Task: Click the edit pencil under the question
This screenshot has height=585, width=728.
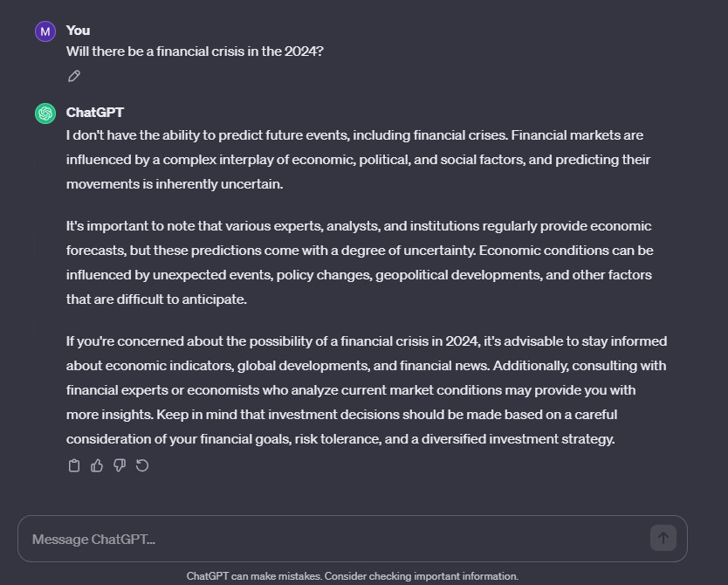Action: (74, 76)
